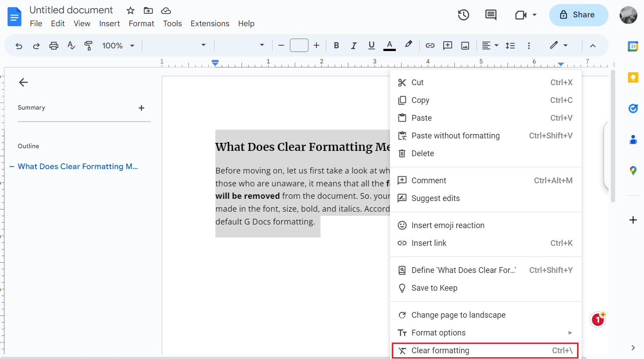644x359 pixels.
Task: Click the Share button
Action: pyautogui.click(x=578, y=15)
